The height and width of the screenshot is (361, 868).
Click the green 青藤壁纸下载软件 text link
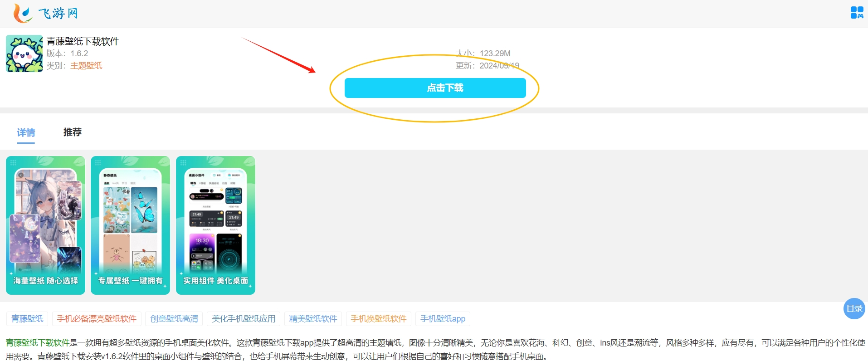[x=38, y=343]
